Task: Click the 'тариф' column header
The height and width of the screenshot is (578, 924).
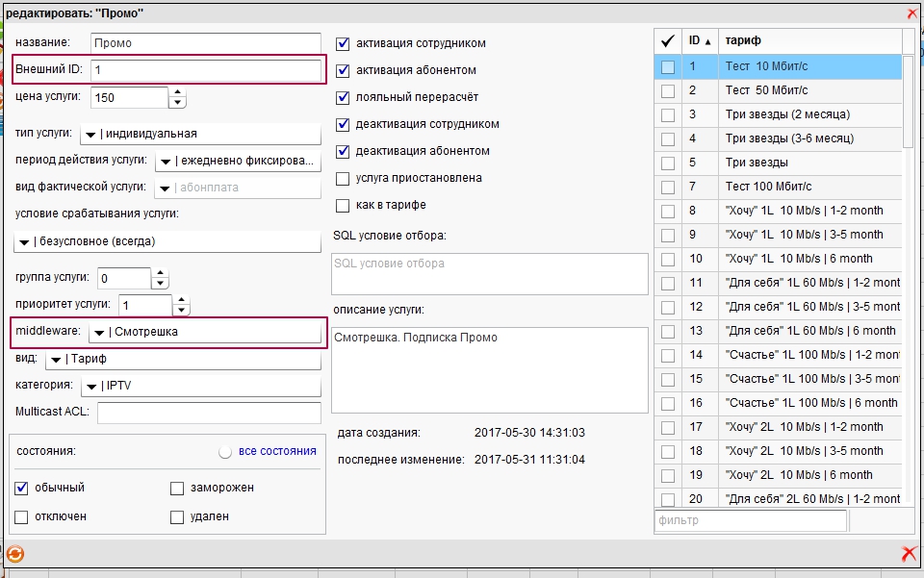Action: coord(808,41)
